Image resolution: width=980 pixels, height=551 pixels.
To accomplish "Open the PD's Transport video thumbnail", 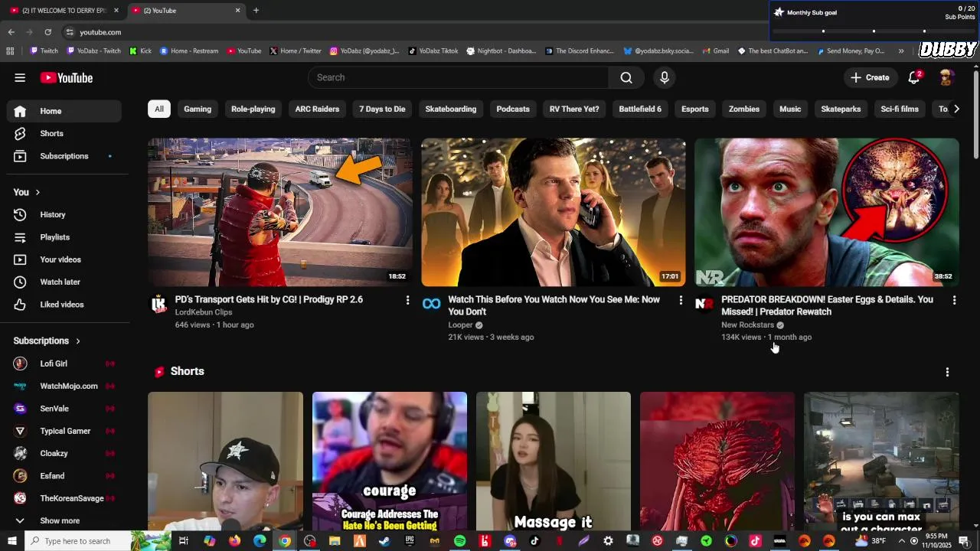I will tap(279, 212).
